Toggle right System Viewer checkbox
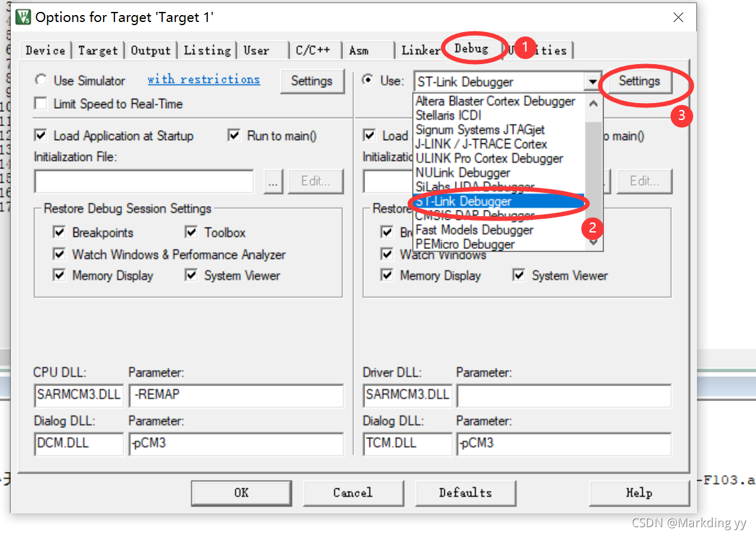 tap(519, 275)
